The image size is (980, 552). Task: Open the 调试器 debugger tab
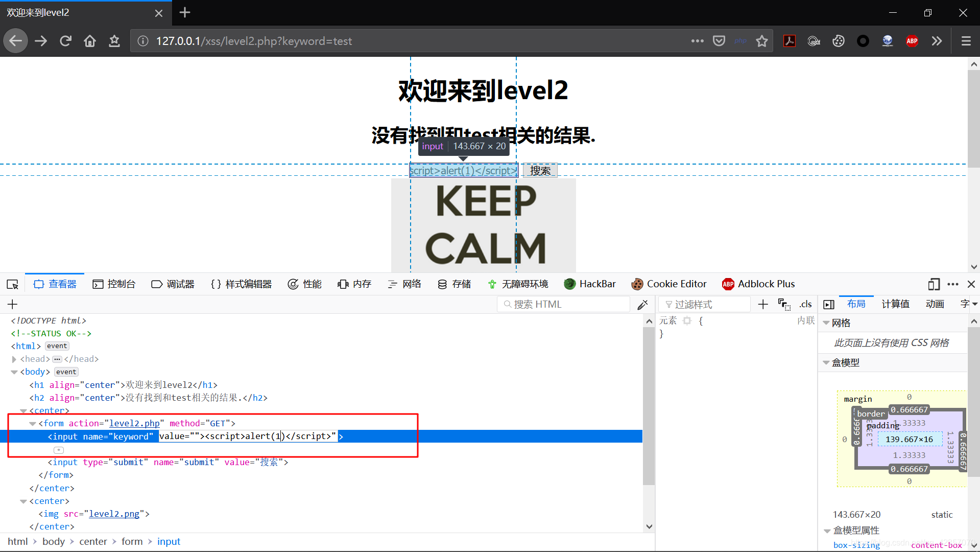click(x=173, y=284)
